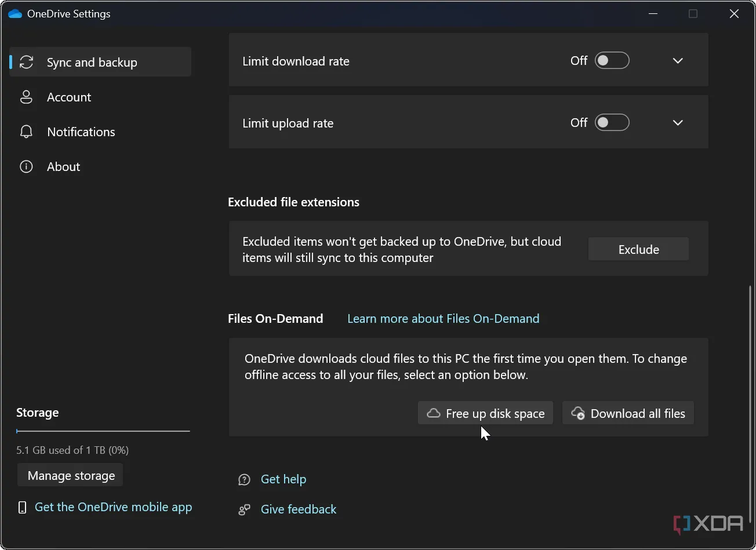Close the OneDrive Settings window
756x550 pixels.
pyautogui.click(x=734, y=14)
